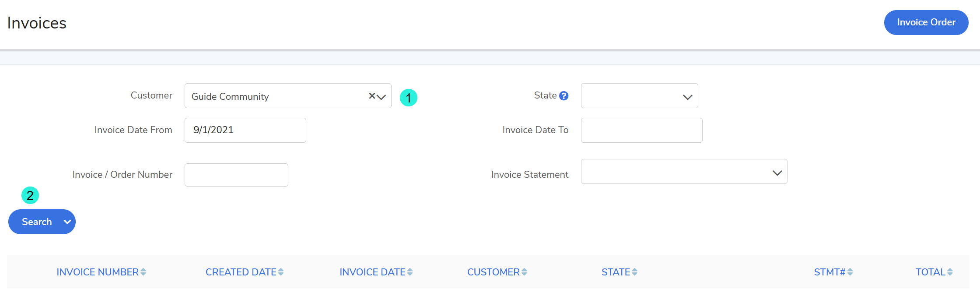This screenshot has width=980, height=289.
Task: Clear the Guide Community customer selection
Action: click(x=371, y=96)
